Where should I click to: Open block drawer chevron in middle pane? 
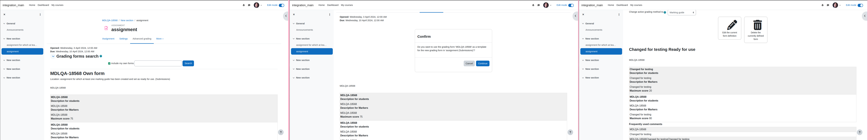(x=576, y=16)
